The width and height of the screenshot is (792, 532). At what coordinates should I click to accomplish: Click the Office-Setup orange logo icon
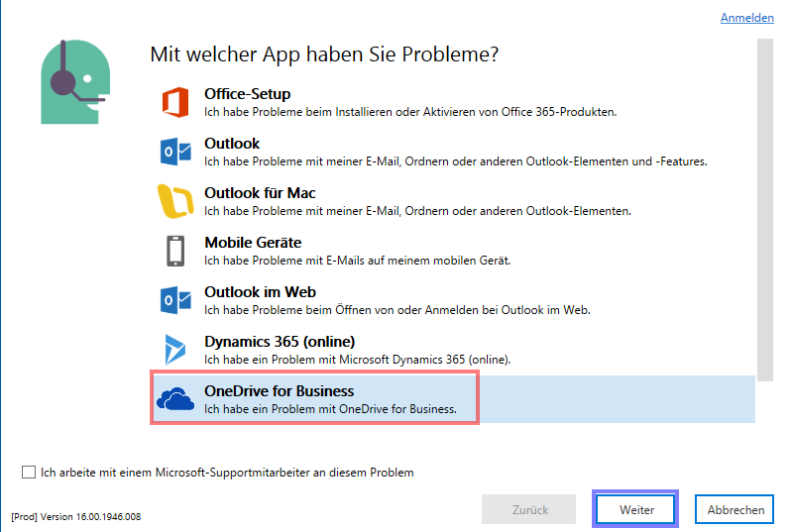coord(175,102)
